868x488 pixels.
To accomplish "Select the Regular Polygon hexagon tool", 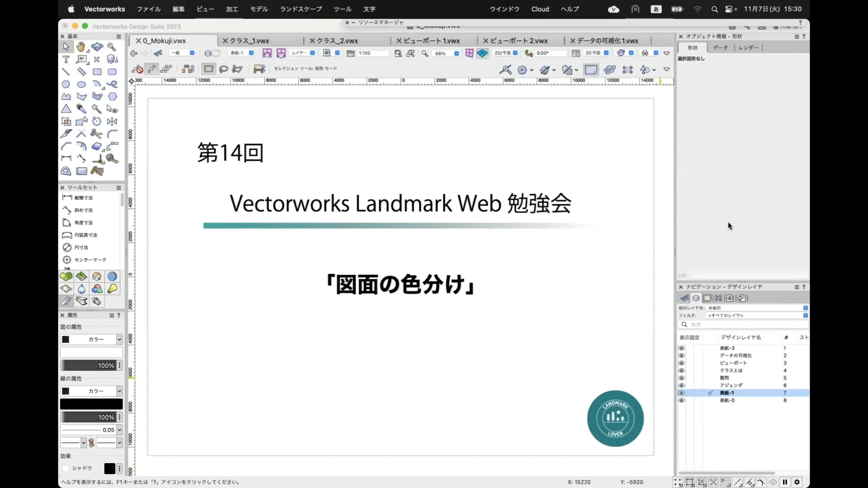I will (112, 96).
